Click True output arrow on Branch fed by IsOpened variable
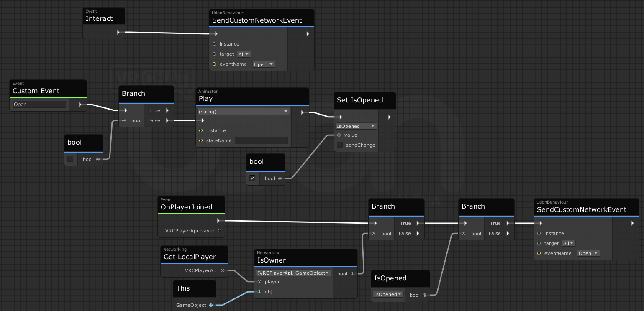The height and width of the screenshot is (311, 644). pos(508,223)
